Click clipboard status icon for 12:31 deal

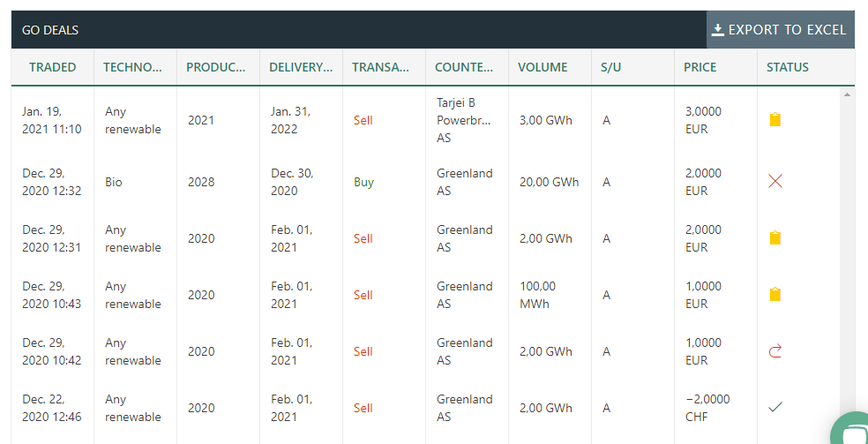click(775, 238)
